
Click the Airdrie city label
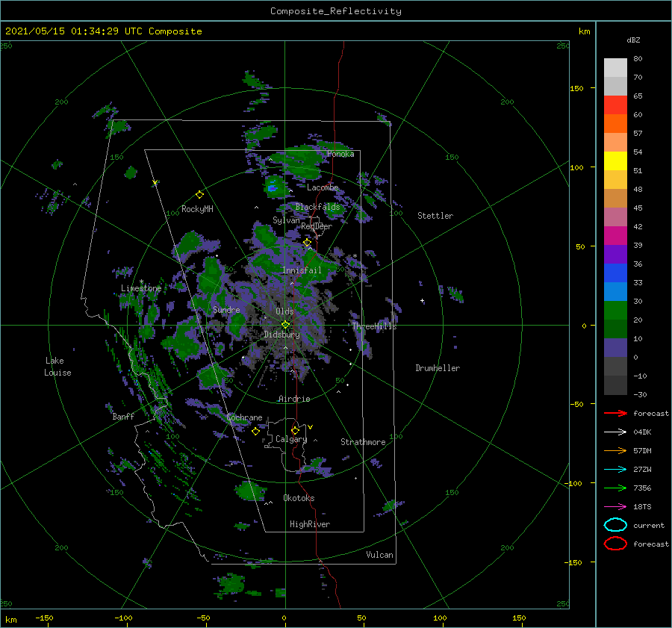click(294, 399)
